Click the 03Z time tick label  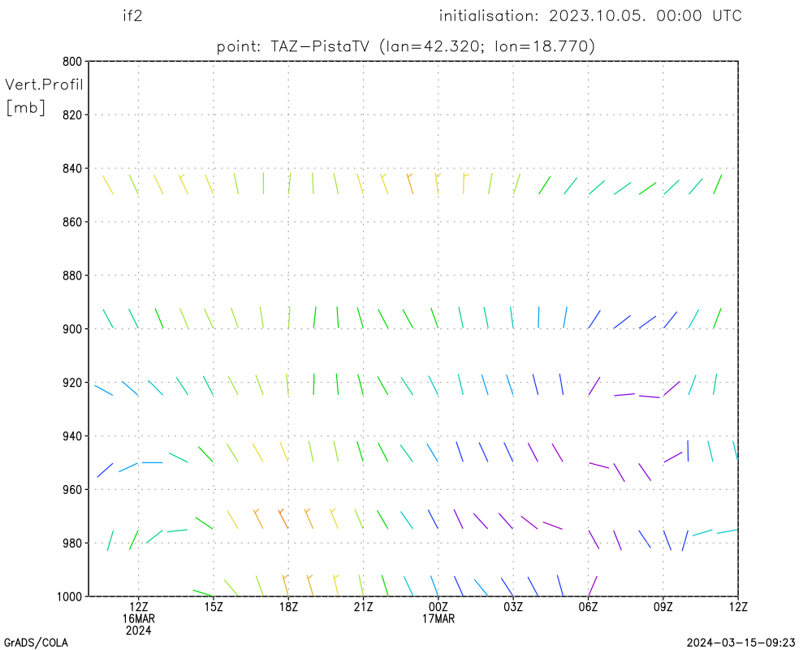[513, 607]
